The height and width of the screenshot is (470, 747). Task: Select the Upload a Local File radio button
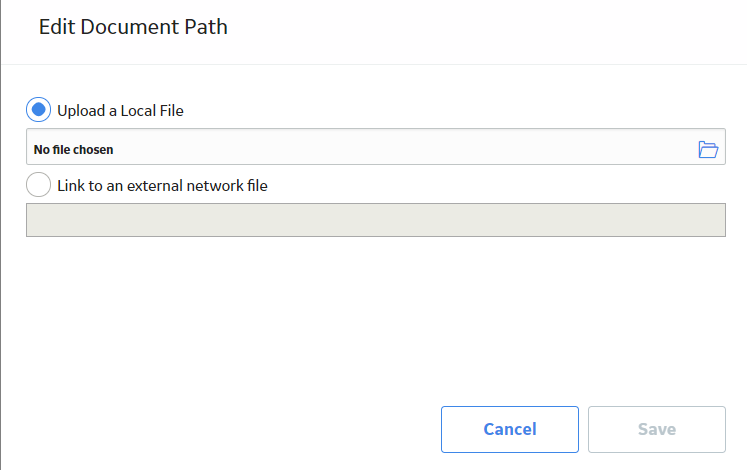(39, 110)
